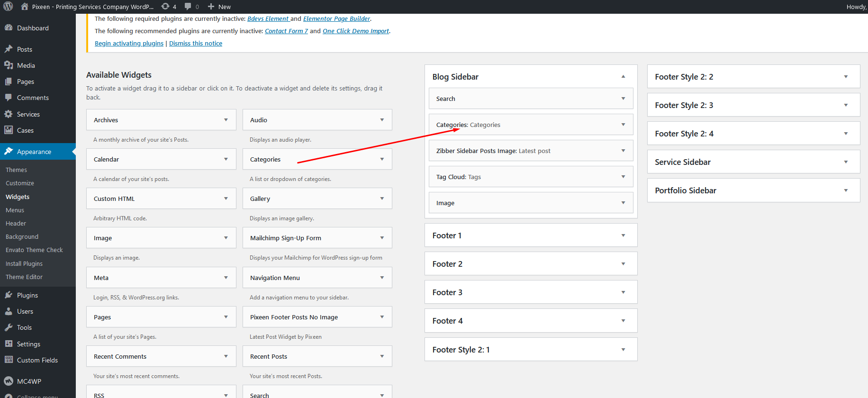Expand the Mailchimp Sign-Up Form widget
Screen dimensions: 868x398
point(382,238)
